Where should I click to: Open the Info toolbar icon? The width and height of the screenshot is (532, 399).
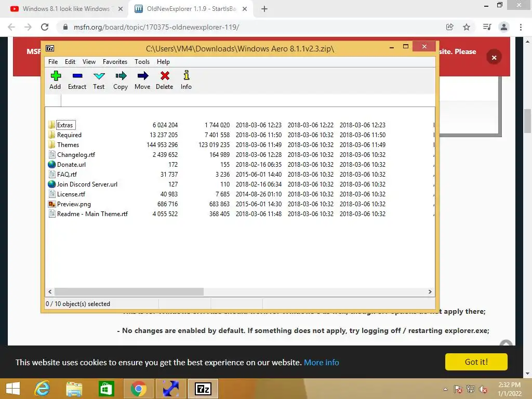[186, 81]
